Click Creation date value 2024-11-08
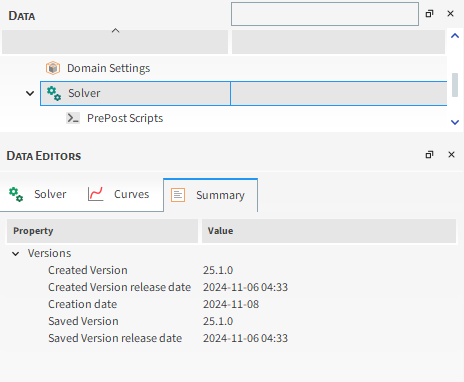This screenshot has width=464, height=382. (x=231, y=304)
